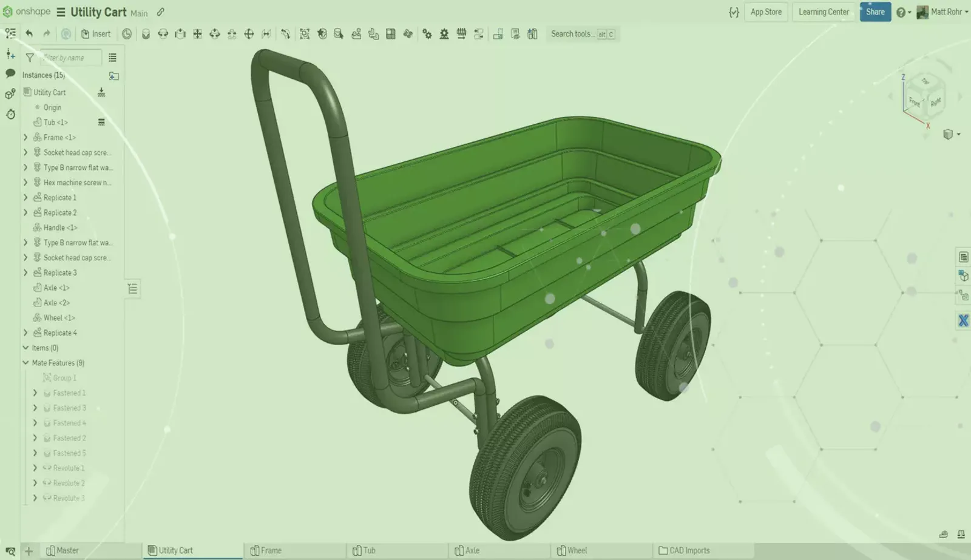Expand the Fastened 1 mate feature
Viewport: 971px width, 560px height.
tap(35, 393)
